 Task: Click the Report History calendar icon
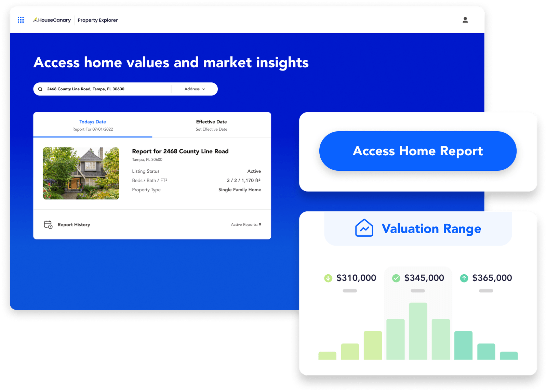pos(48,225)
